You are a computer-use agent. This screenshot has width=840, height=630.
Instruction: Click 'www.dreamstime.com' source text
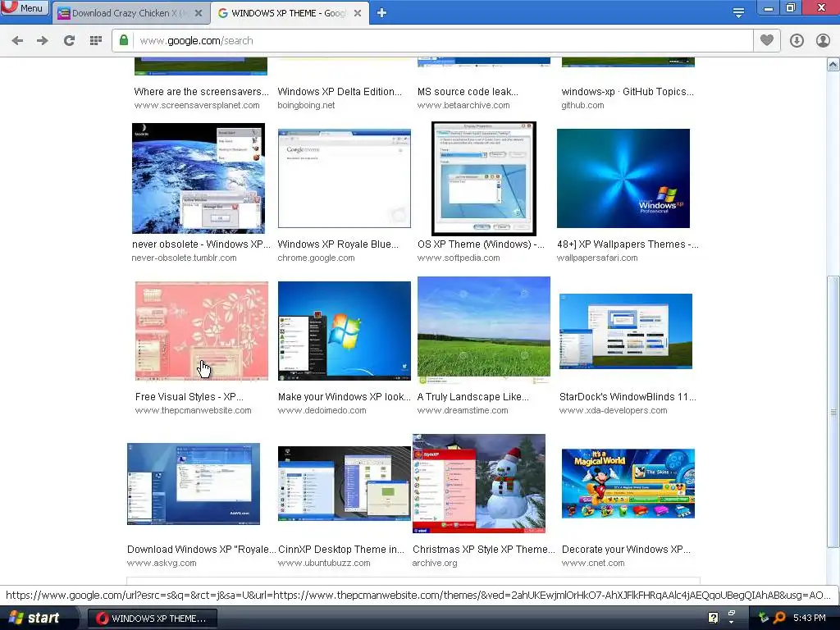tap(463, 411)
